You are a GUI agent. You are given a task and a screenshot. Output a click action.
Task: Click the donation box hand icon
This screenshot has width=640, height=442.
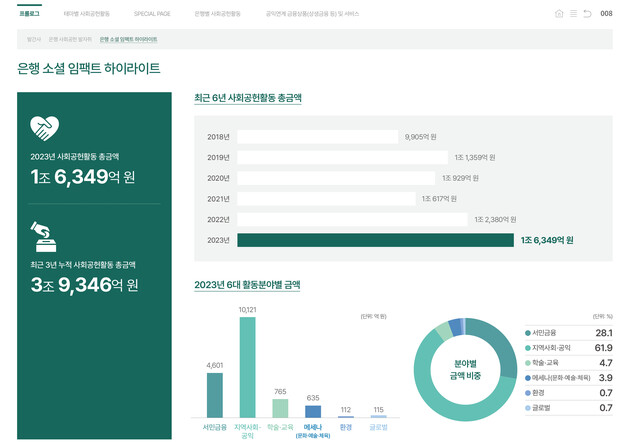pyautogui.click(x=44, y=237)
